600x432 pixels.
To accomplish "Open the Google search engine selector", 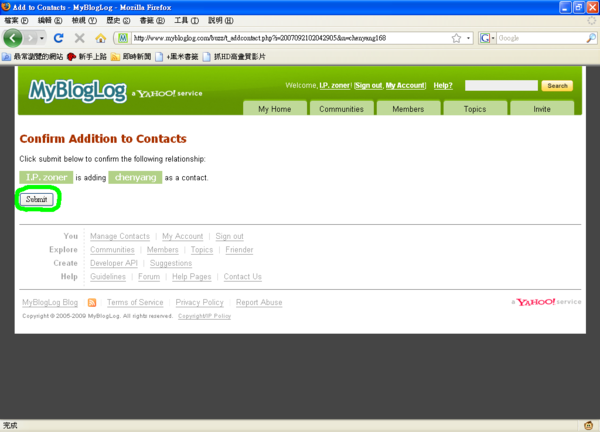I will click(487, 38).
